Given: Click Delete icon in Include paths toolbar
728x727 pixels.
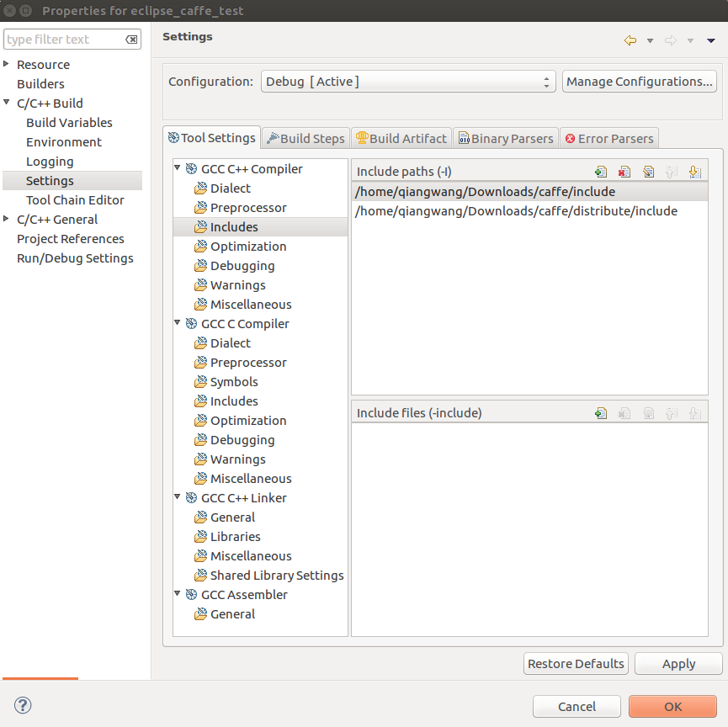Looking at the screenshot, I should [x=624, y=172].
